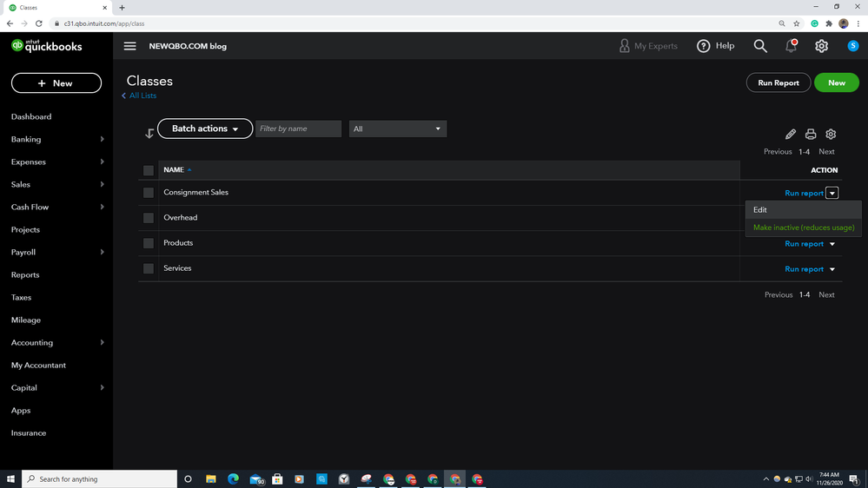This screenshot has height=488, width=868.
Task: Open File Explorer from taskbar
Action: click(211, 478)
